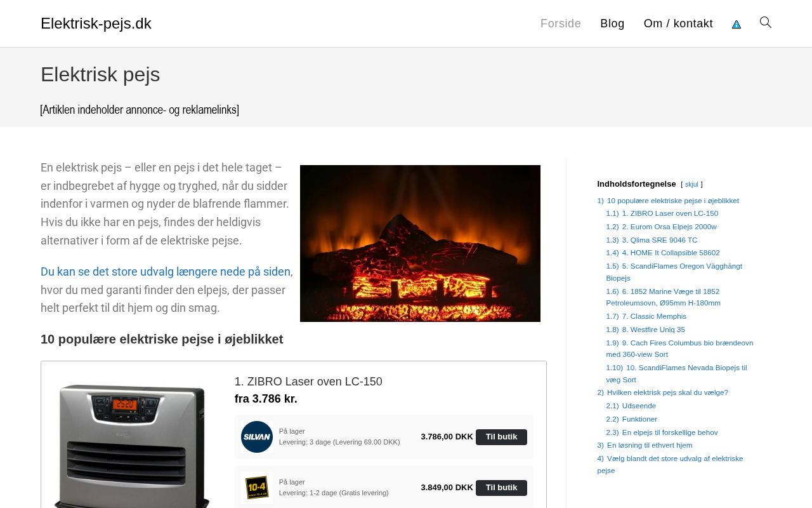Screen dimensions: 812x508
Task: Open the search icon in header
Action: [x=766, y=23]
